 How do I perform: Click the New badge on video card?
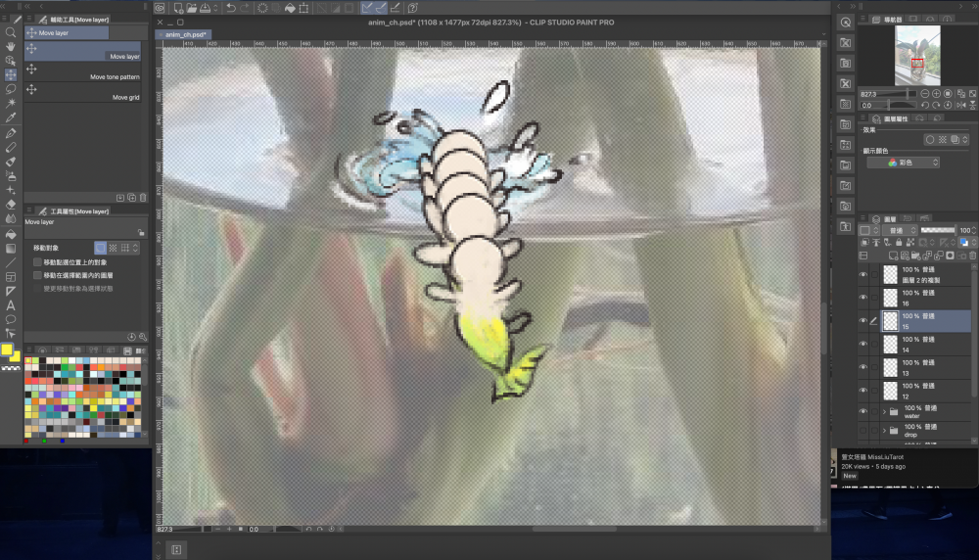(849, 476)
